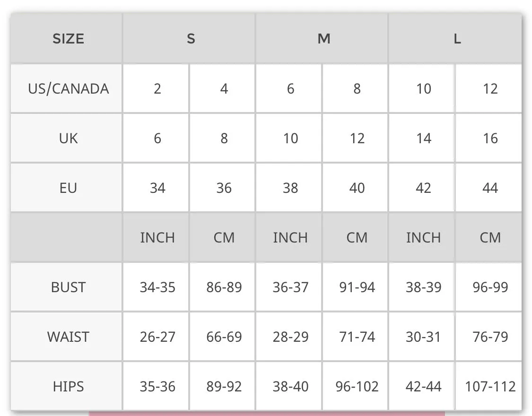Select the L size column header
The width and height of the screenshot is (532, 416).
[x=455, y=38]
